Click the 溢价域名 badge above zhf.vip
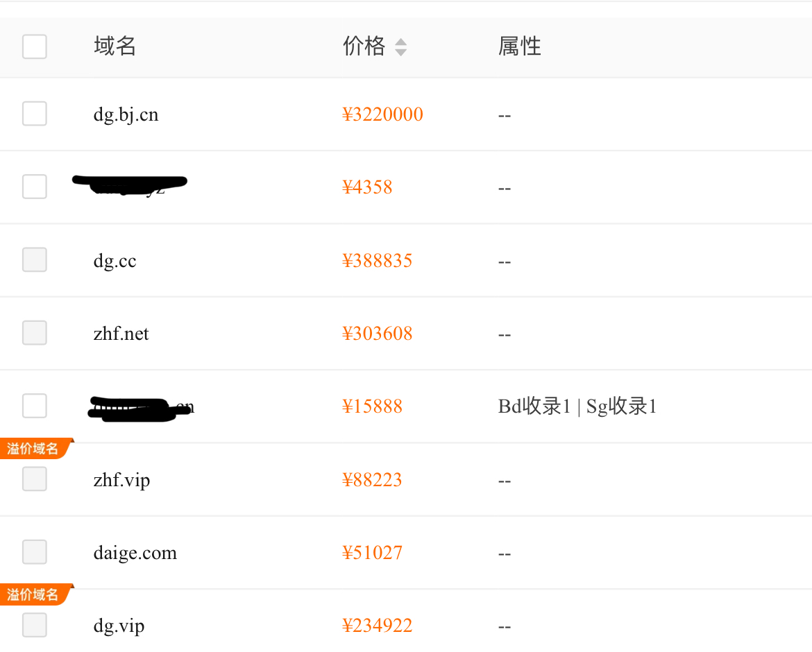The width and height of the screenshot is (812, 652). (33, 449)
